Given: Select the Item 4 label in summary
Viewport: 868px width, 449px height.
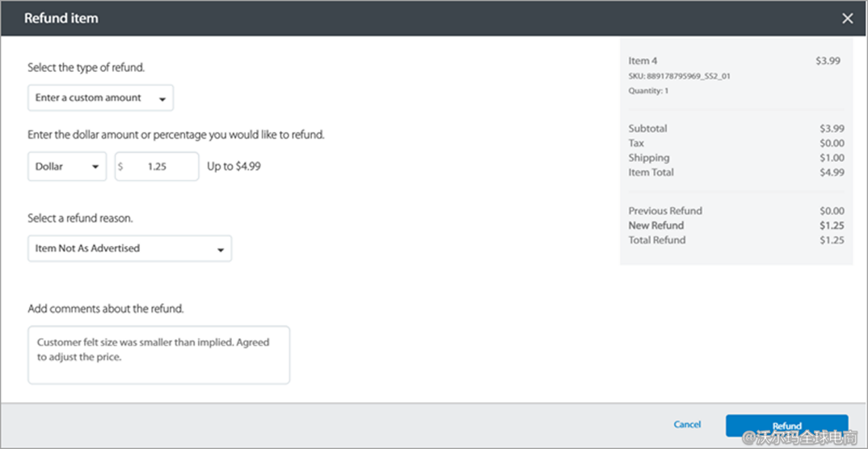Looking at the screenshot, I should tap(643, 61).
